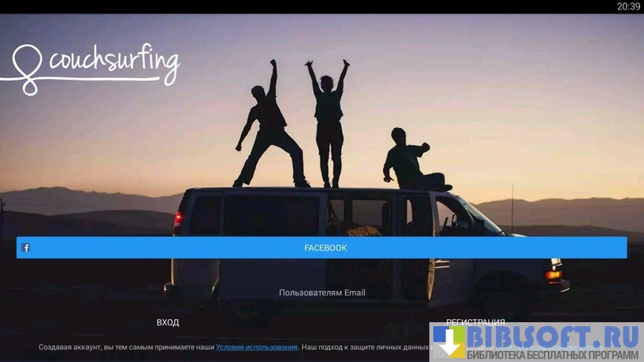Click the black status bar at top

pyautogui.click(x=318, y=6)
